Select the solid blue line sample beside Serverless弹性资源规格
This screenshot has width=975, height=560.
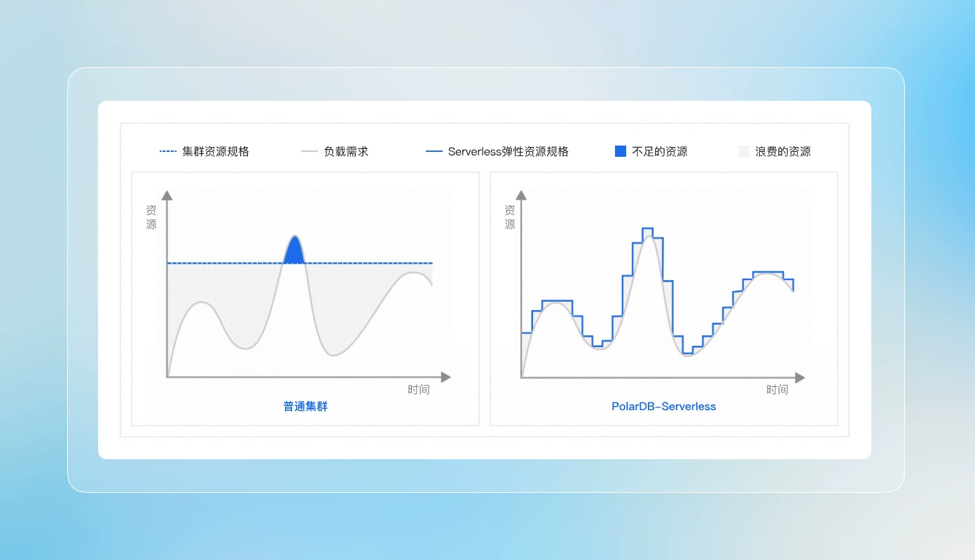click(x=434, y=151)
